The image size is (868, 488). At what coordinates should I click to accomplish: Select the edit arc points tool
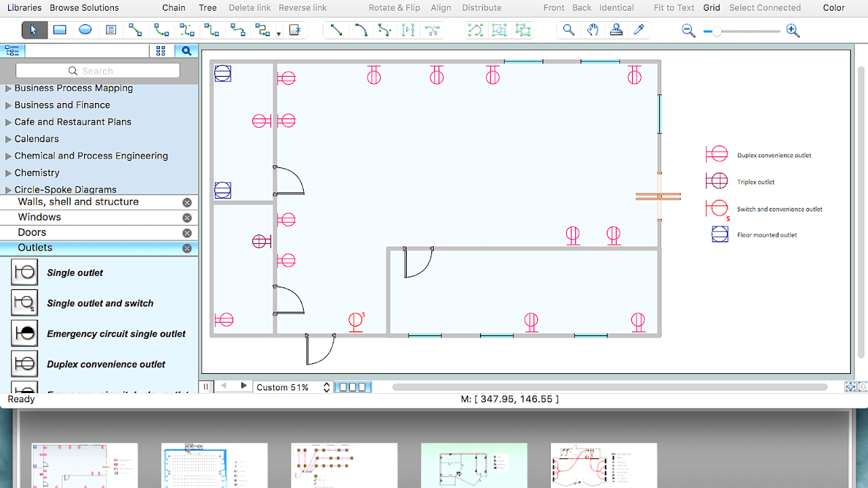click(476, 30)
